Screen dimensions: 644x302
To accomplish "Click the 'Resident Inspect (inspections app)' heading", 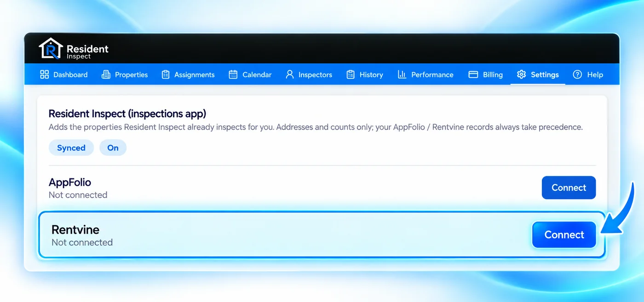I will 127,114.
